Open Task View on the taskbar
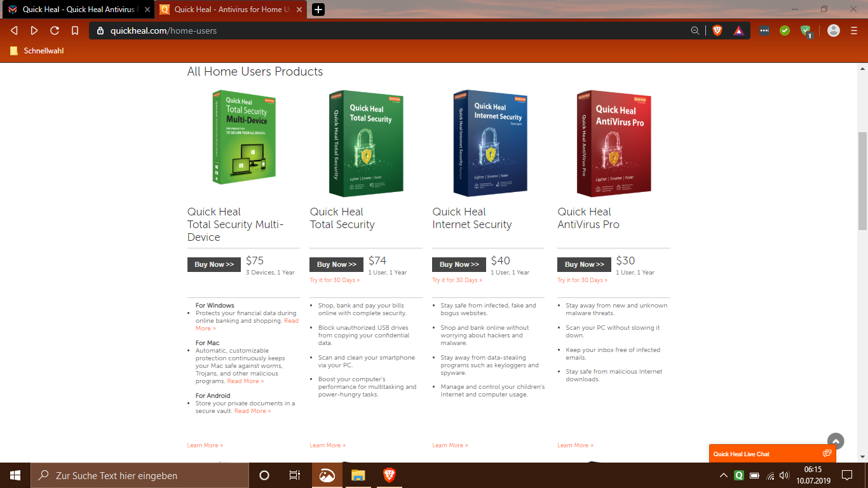 295,475
